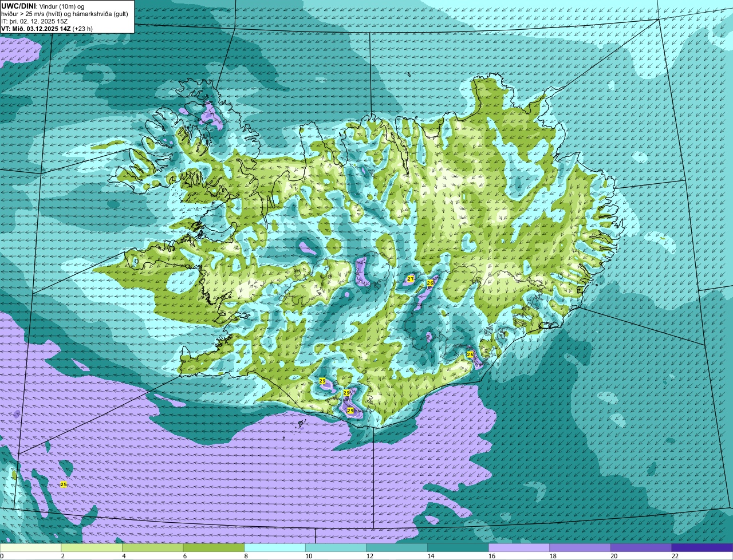Click the legend scale value 4
The width and height of the screenshot is (733, 560).
point(124,556)
